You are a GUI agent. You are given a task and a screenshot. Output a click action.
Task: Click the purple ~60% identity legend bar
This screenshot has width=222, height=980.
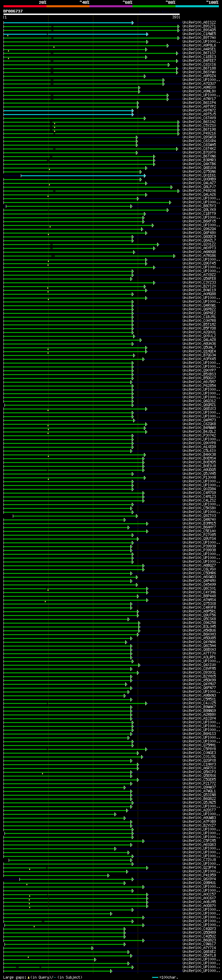click(111, 6)
